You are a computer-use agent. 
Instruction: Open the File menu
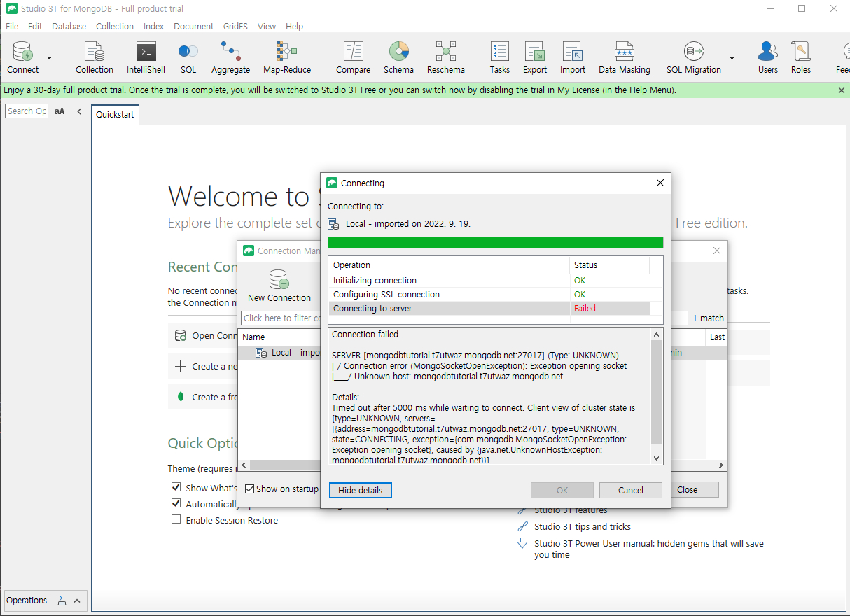[12, 26]
